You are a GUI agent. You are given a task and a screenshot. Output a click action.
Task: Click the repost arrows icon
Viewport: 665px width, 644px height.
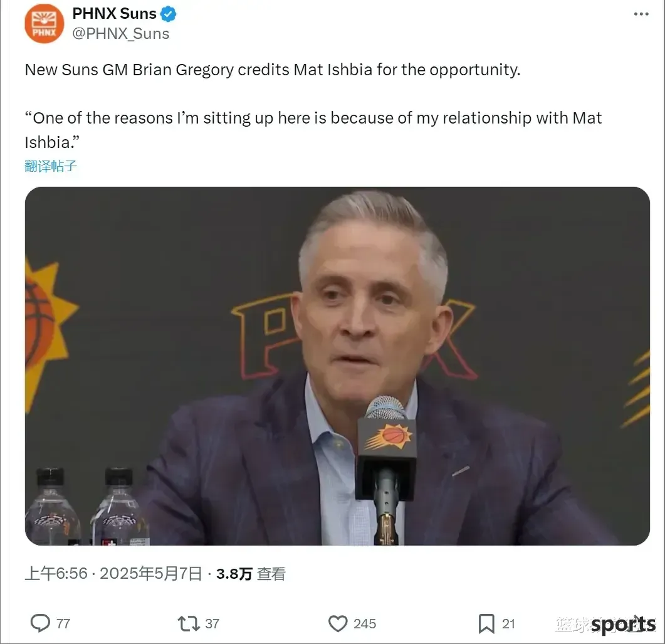pos(188,624)
